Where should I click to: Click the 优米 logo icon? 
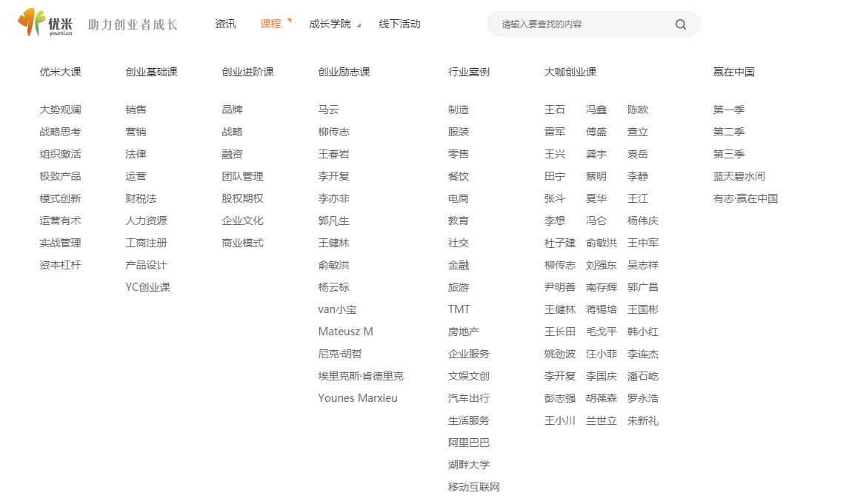click(x=30, y=23)
